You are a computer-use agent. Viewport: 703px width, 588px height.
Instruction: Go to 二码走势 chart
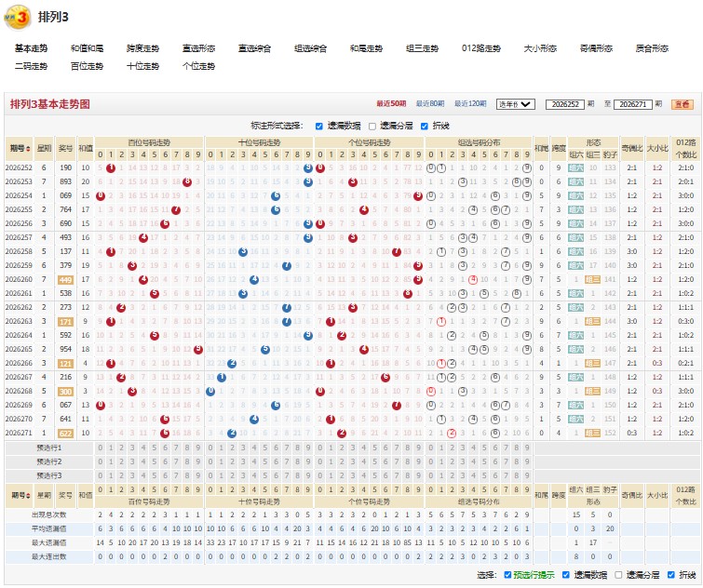31,66
